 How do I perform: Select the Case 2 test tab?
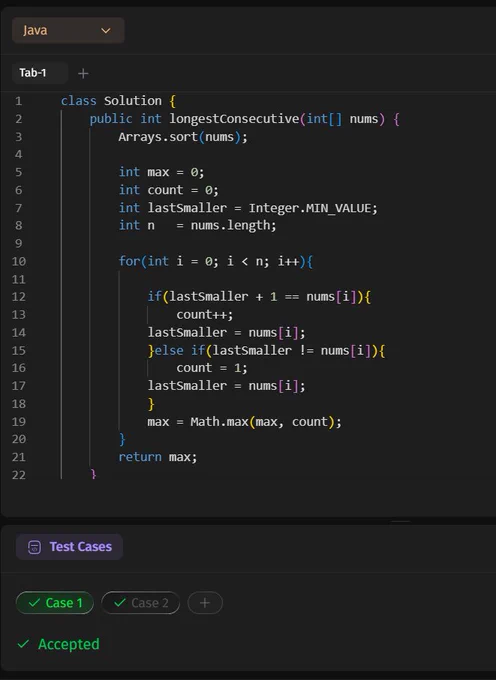(x=140, y=603)
